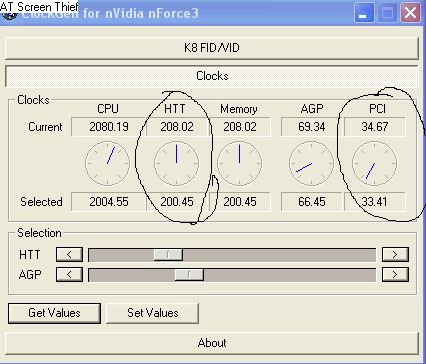Decrease AGP with the left arrow
The width and height of the screenshot is (426, 364).
pos(69,274)
